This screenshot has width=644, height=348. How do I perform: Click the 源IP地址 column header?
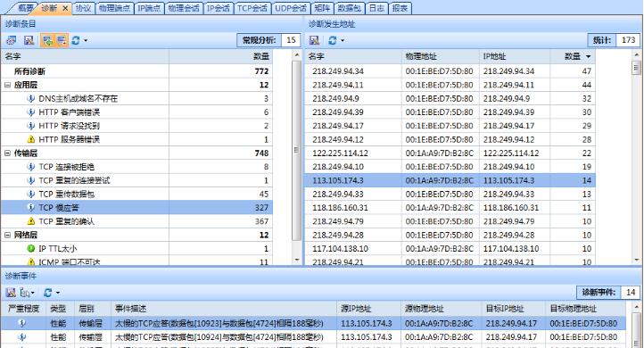pyautogui.click(x=368, y=309)
